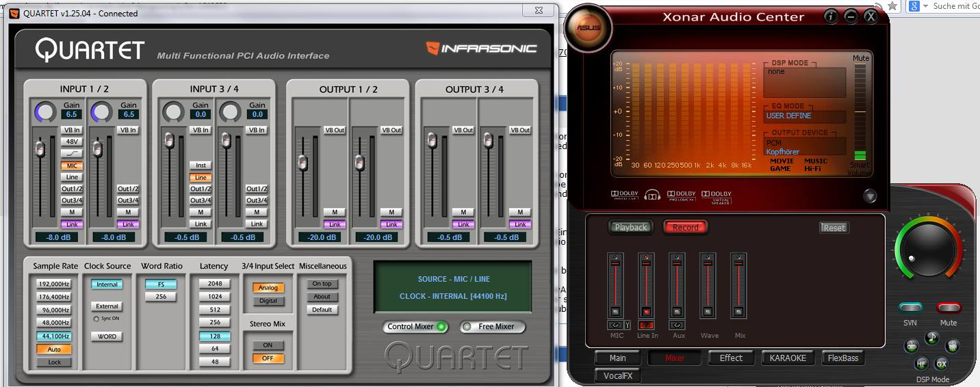Image resolution: width=980 pixels, height=387 pixels.
Task: Click the Reset button in Xonar mixer
Action: point(834,228)
